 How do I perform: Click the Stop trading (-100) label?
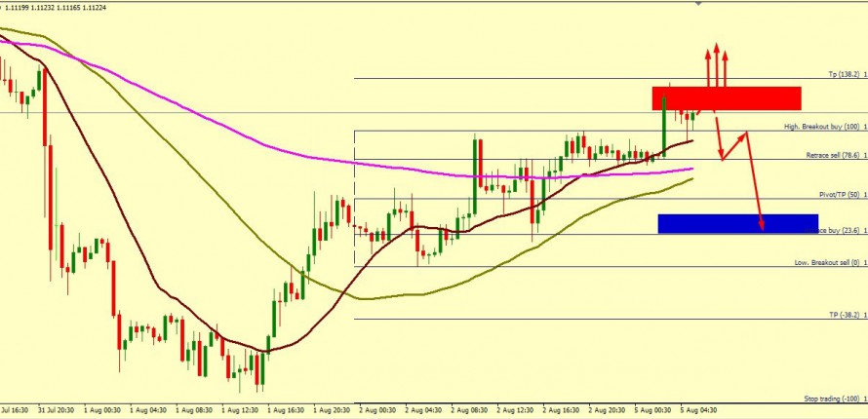click(831, 400)
